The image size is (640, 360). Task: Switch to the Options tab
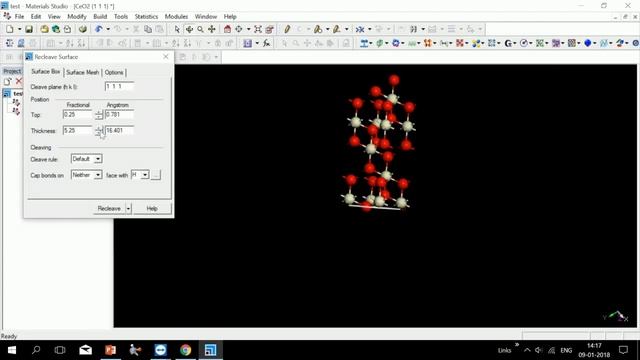coord(114,72)
